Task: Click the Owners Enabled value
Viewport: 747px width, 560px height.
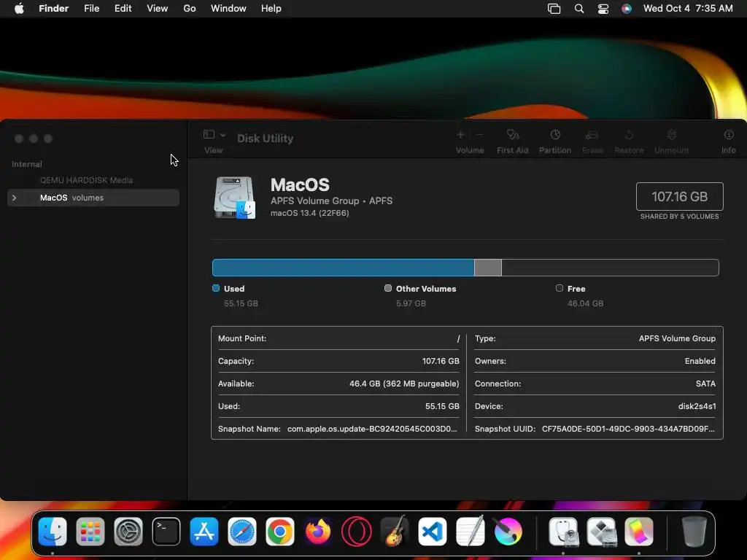Action: pyautogui.click(x=700, y=361)
